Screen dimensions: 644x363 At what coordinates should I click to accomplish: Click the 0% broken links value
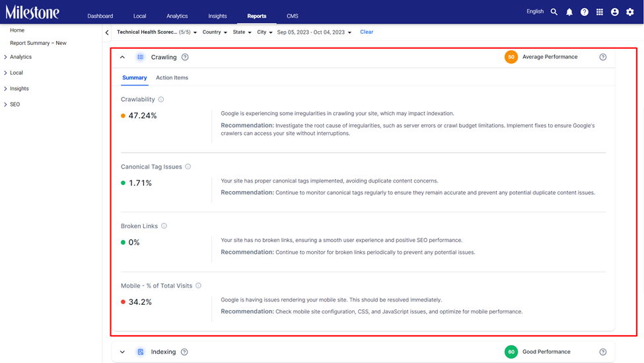(x=134, y=243)
